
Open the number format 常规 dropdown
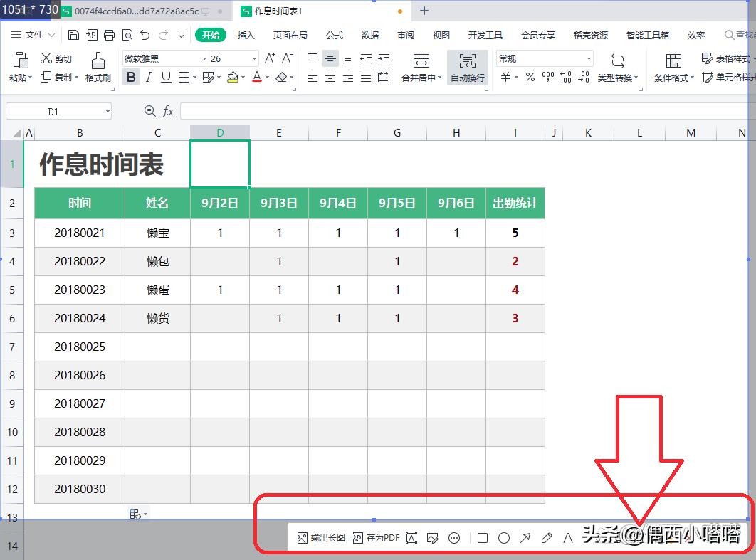(545, 58)
